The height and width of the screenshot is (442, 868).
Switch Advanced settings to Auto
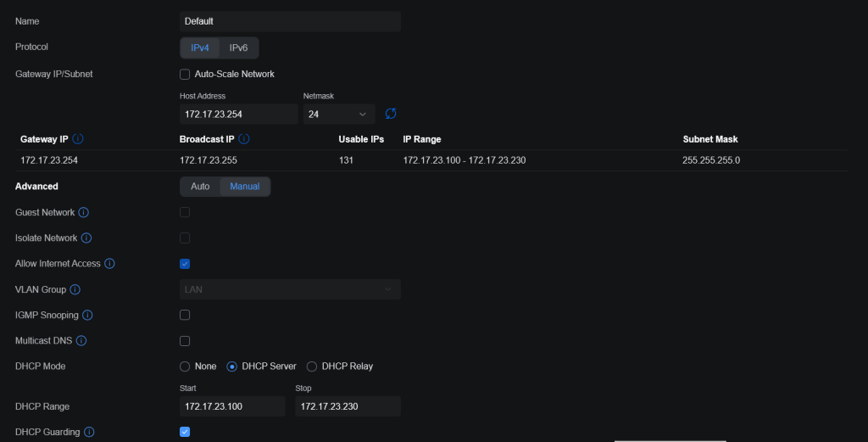click(x=200, y=186)
